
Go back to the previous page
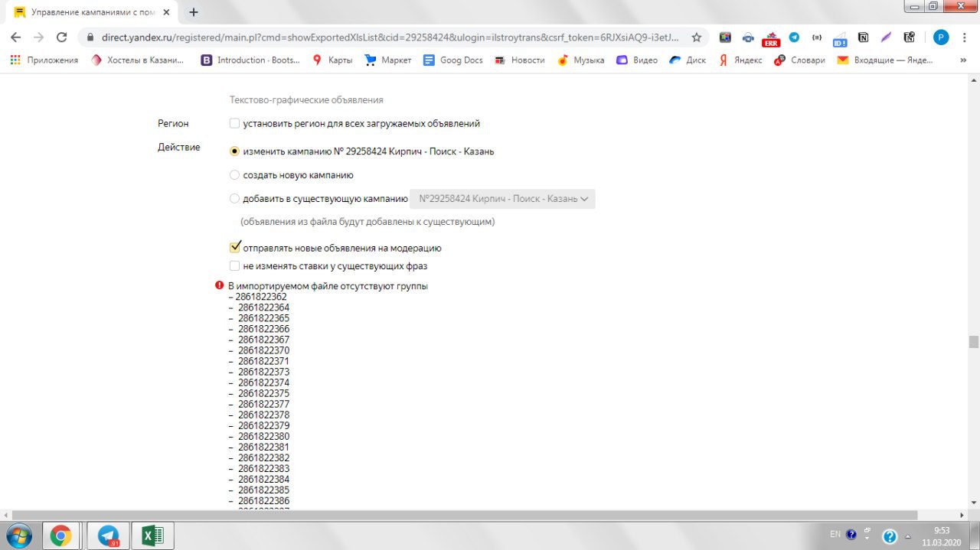15,37
